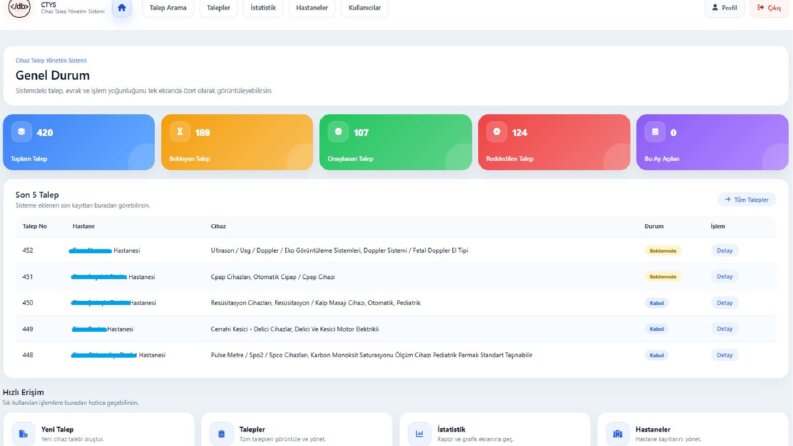793x446 pixels.
Task: Click the Talep No column header
Action: tap(35, 226)
